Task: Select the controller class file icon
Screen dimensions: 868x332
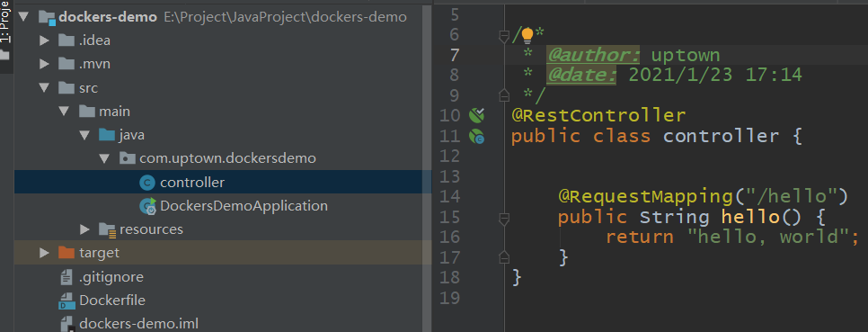Action: click(147, 183)
